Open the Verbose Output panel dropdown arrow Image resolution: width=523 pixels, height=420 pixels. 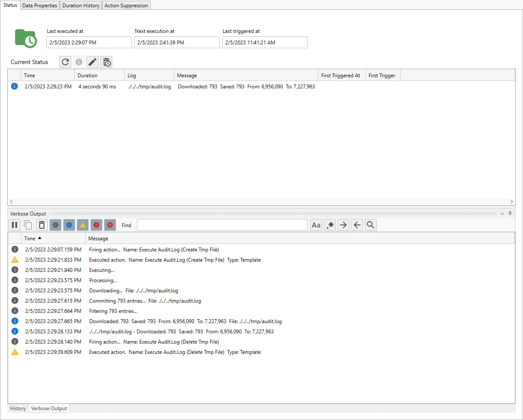(x=502, y=213)
